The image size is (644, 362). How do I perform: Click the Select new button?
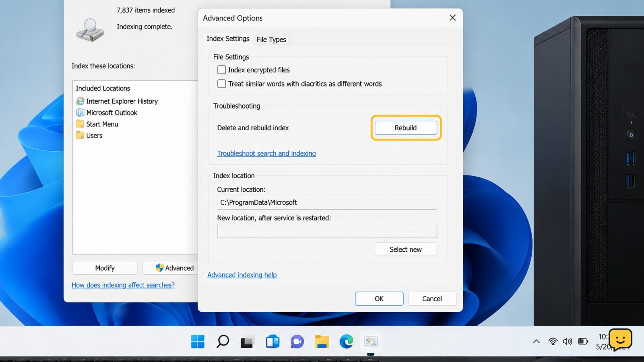[x=406, y=249]
